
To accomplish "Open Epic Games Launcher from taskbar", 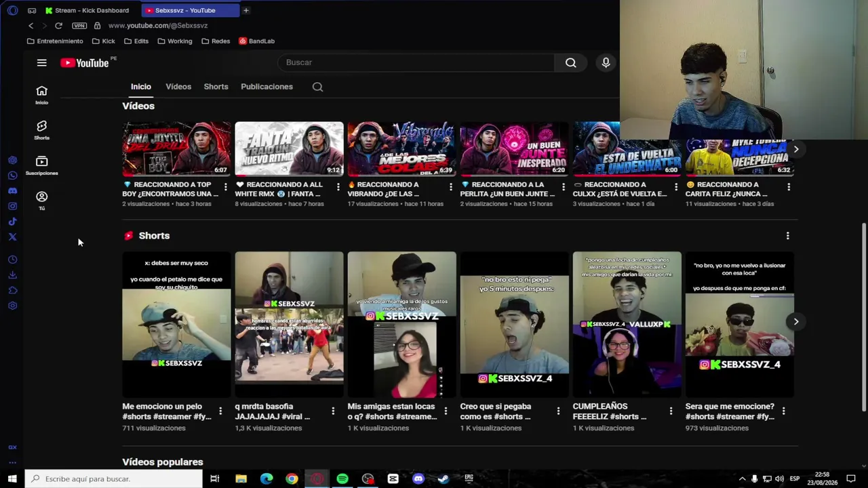I will click(x=469, y=479).
